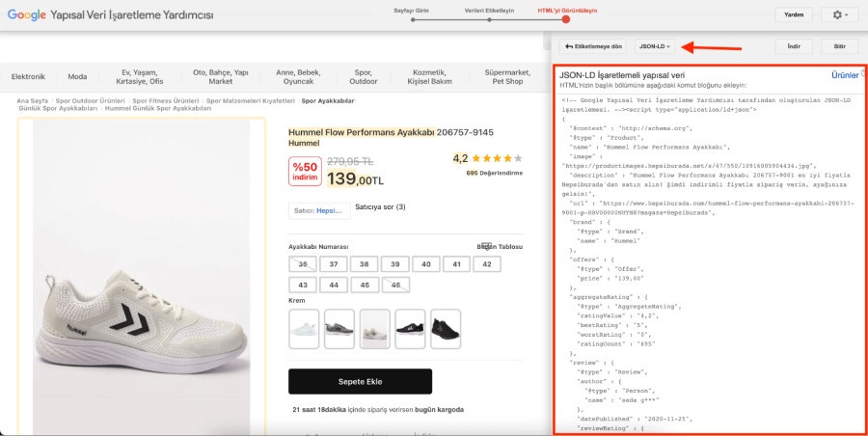868x436 pixels.
Task: Choose shoe size 42
Action: [487, 264]
